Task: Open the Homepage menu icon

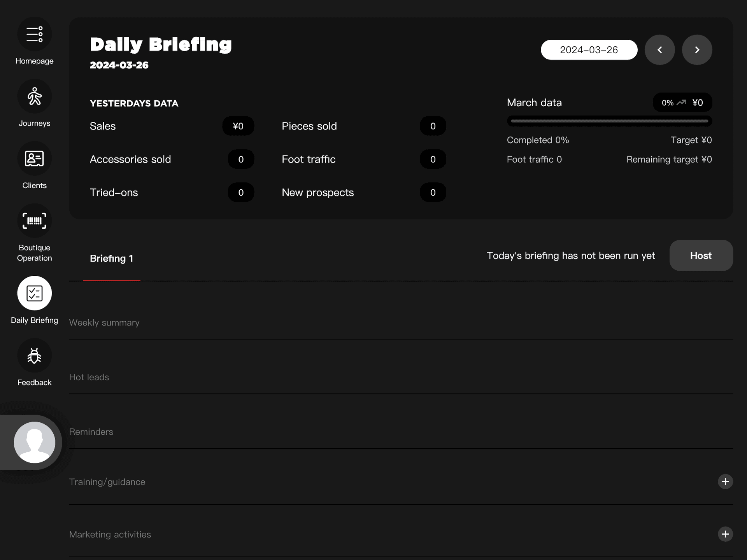Action: coord(34,34)
